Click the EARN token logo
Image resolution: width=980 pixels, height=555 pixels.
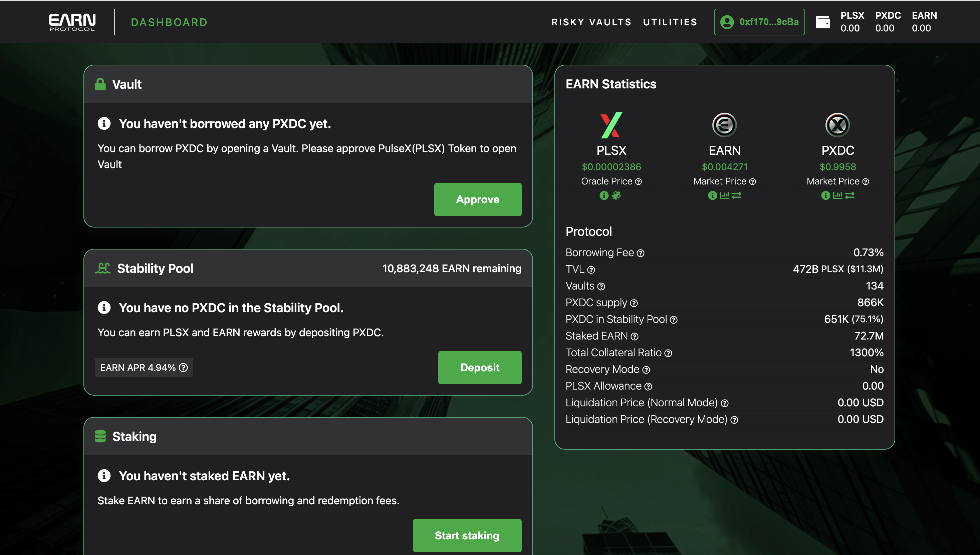click(x=724, y=125)
